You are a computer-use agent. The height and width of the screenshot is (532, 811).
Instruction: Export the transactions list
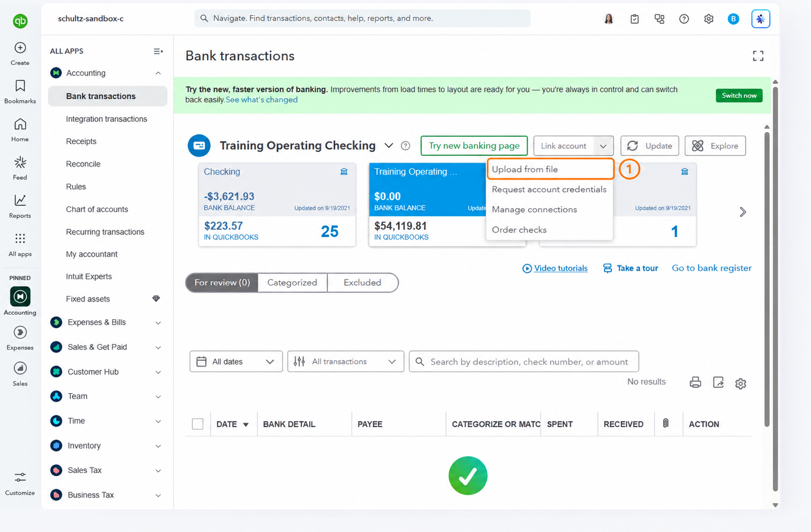(718, 382)
